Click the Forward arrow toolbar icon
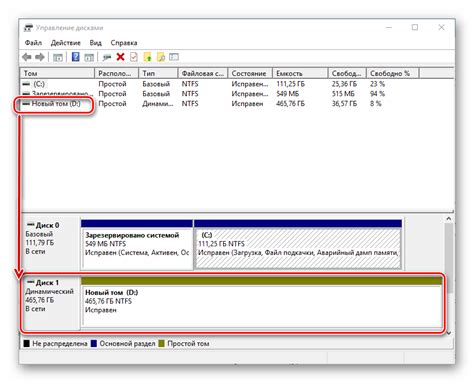 pos(40,57)
